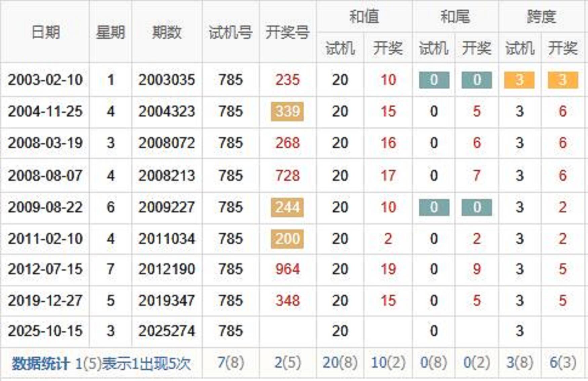
Task: Click the 10(2) statistic in footer
Action: (x=388, y=363)
